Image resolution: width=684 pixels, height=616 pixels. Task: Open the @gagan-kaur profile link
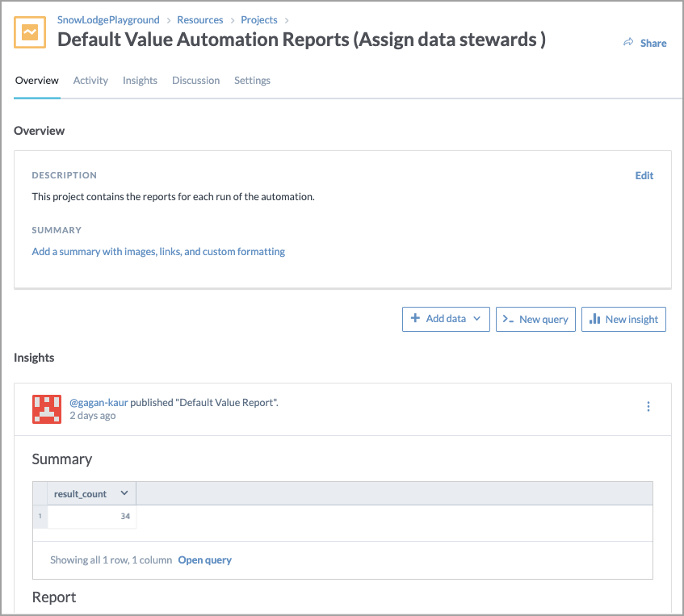click(99, 402)
